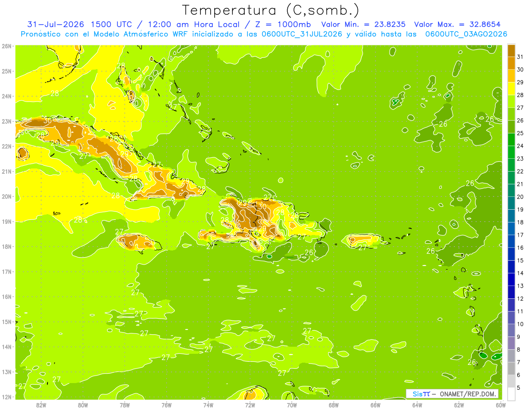Click the '31' label on the color scale
The height and width of the screenshot is (411, 532).
[x=520, y=57]
